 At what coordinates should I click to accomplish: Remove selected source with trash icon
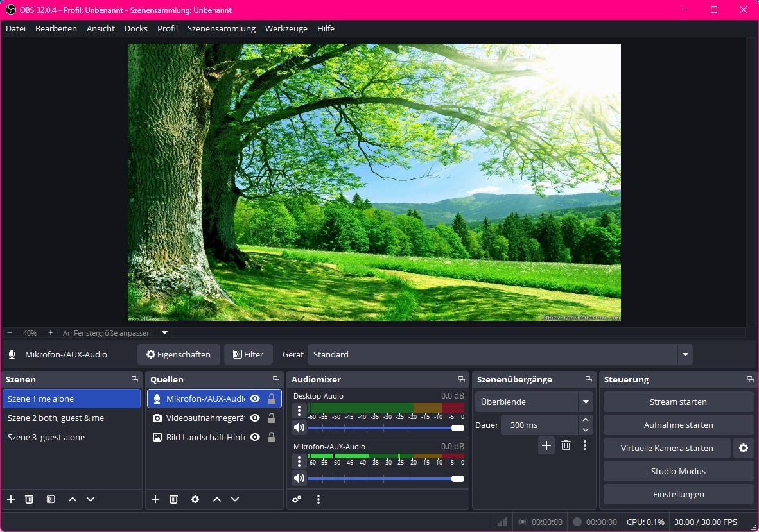coord(174,499)
